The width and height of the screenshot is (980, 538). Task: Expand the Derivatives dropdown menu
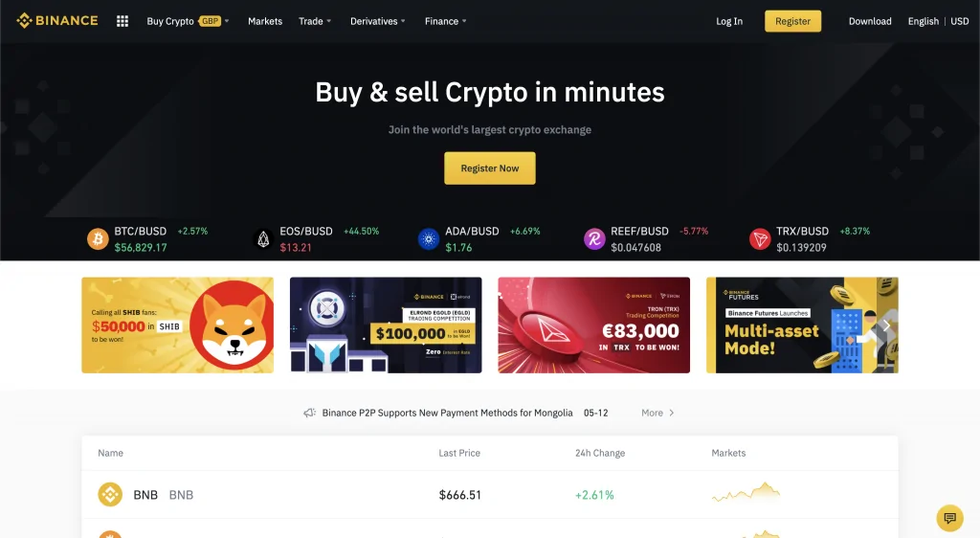(x=378, y=21)
